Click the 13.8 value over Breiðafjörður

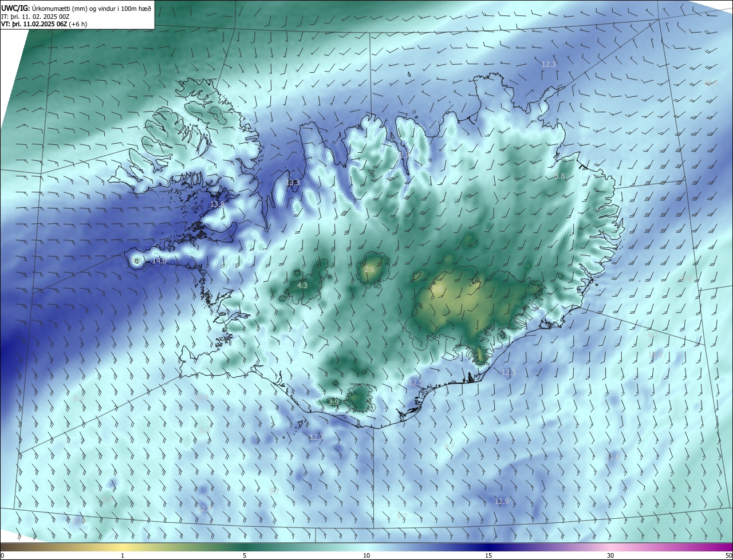point(217,204)
